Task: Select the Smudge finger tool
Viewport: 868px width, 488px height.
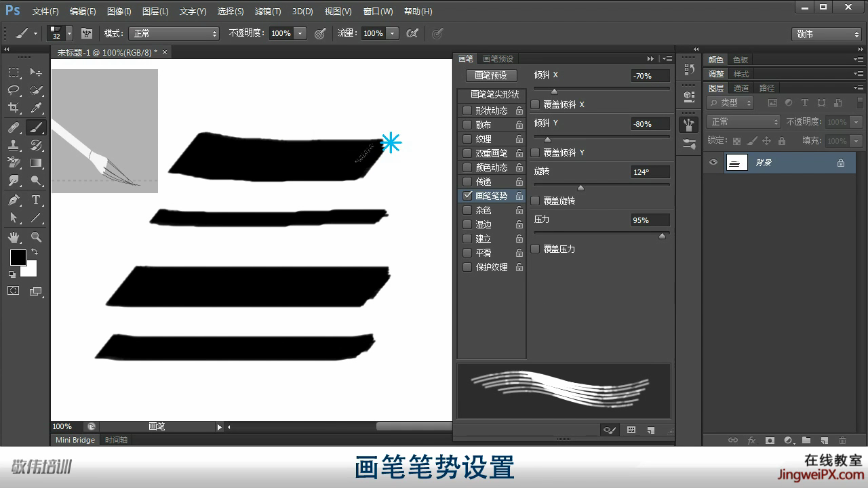Action: pyautogui.click(x=14, y=181)
